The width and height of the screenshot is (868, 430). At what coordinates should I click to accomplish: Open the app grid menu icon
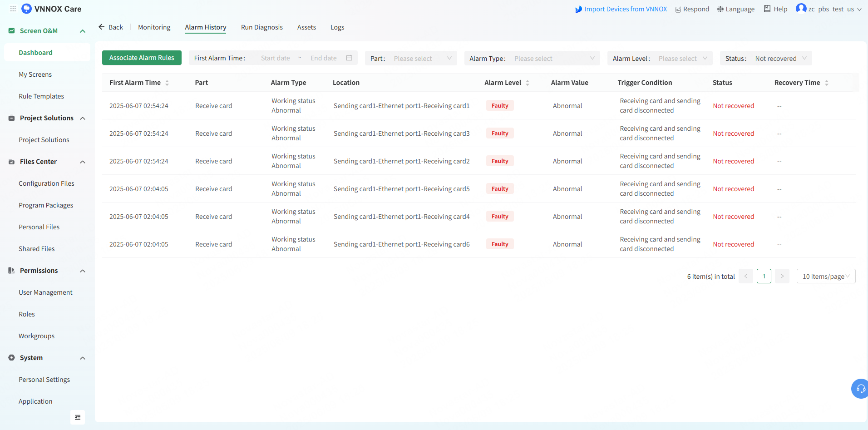(13, 9)
